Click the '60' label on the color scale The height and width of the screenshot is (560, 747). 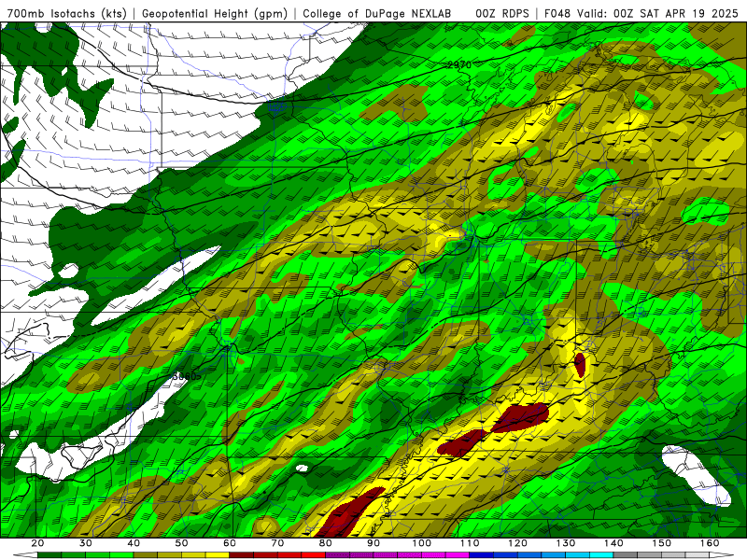point(230,543)
